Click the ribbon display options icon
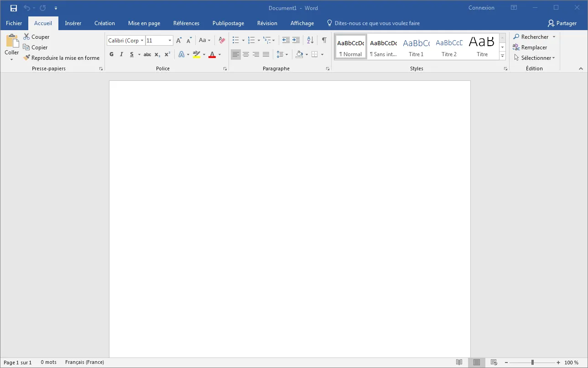 (x=514, y=8)
